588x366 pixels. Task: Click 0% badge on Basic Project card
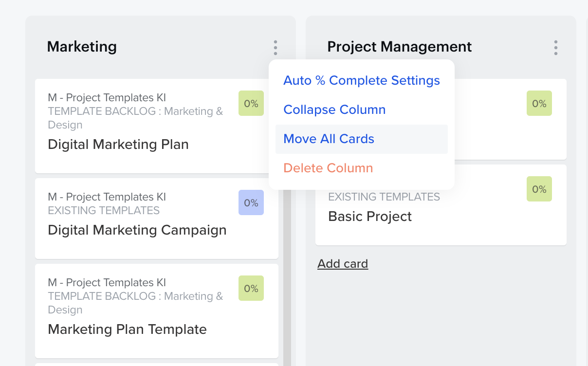[539, 189]
